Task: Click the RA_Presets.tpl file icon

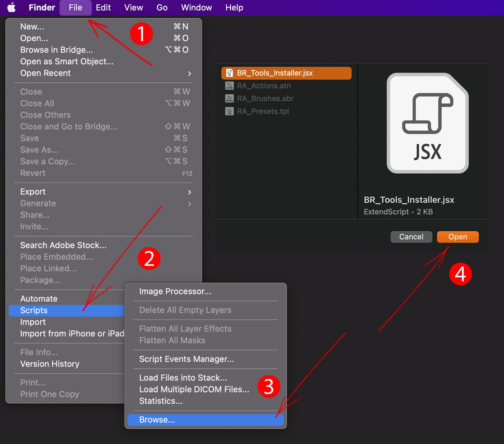Action: click(229, 111)
